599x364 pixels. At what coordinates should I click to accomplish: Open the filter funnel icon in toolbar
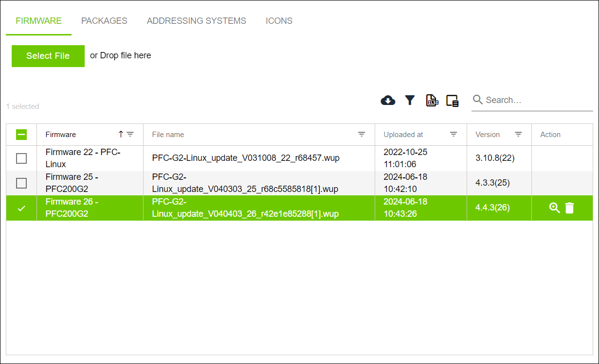(410, 101)
